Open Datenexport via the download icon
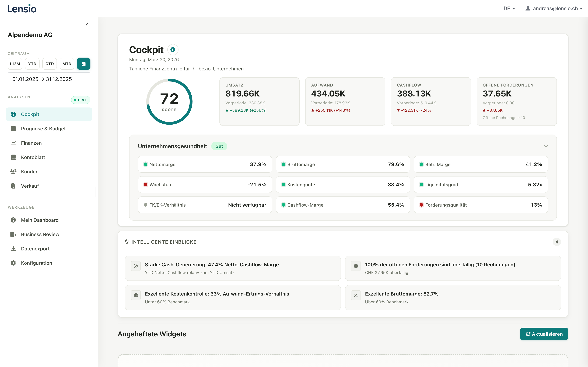 (13, 249)
